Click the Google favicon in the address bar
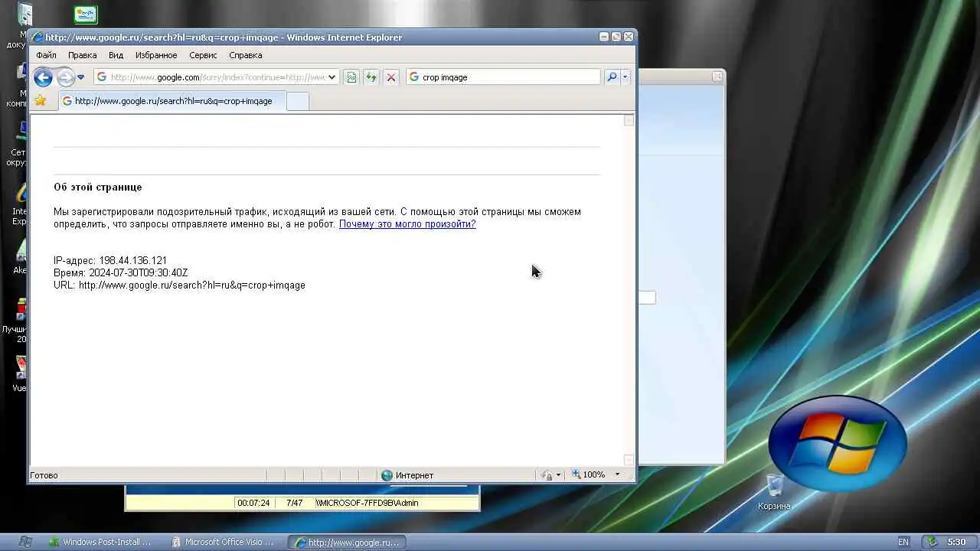 [x=101, y=77]
